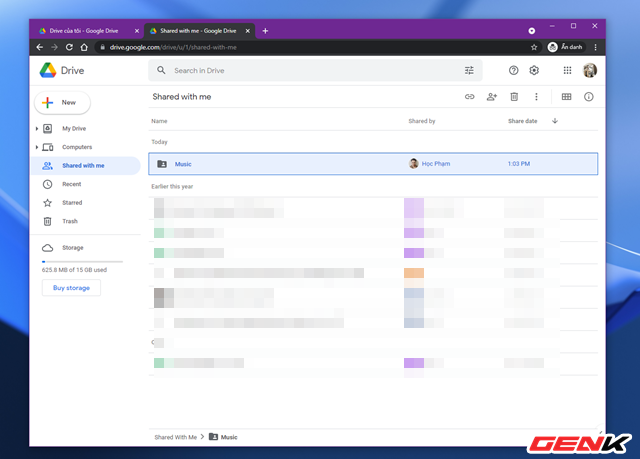
Task: Click the Today group heading
Action: pyautogui.click(x=159, y=142)
